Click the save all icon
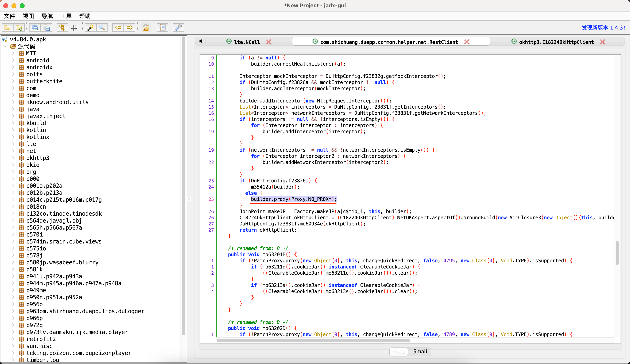Viewport: 630px width, 364px height. pyautogui.click(x=35, y=27)
